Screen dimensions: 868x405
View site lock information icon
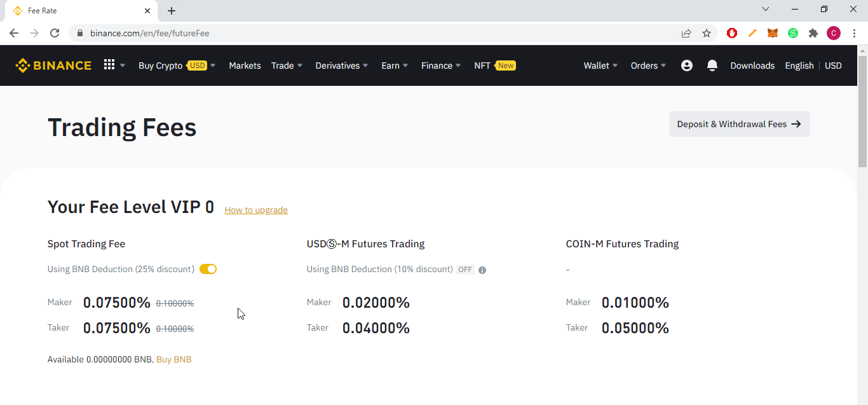(x=80, y=33)
